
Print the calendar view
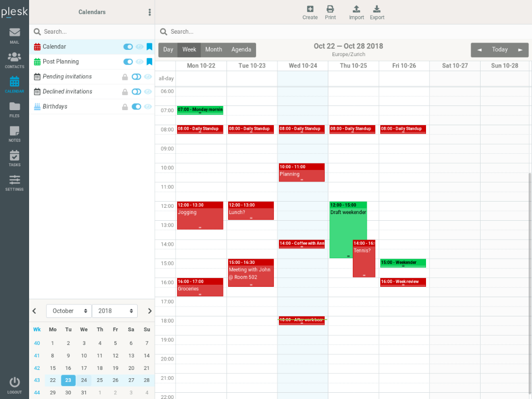[x=330, y=12]
